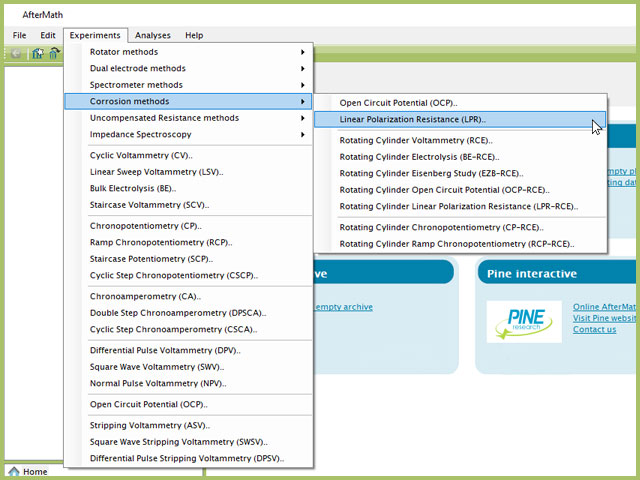This screenshot has width=640, height=480.
Task: Select Double Step Chronoamperometry (DPSCA)
Action: coord(188,313)
